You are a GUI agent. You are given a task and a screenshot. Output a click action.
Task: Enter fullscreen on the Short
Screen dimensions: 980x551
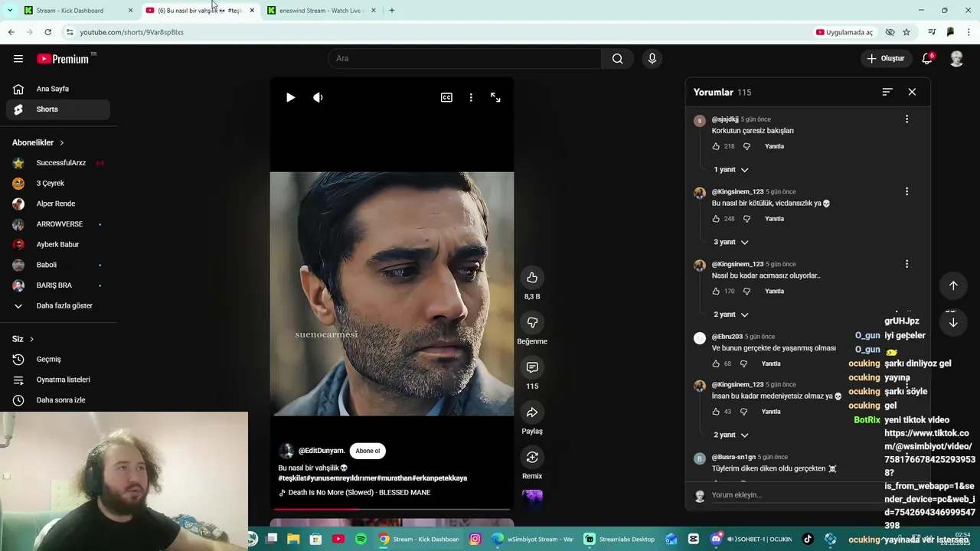[495, 97]
